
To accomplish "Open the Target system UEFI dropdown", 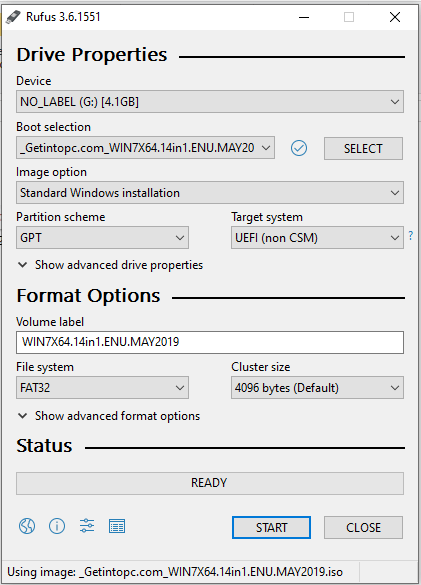I will pyautogui.click(x=317, y=238).
